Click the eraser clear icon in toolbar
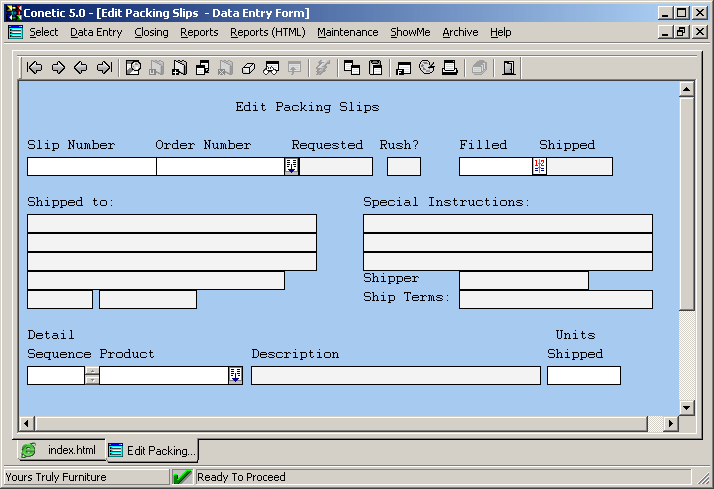The height and width of the screenshot is (489, 714). (x=248, y=68)
